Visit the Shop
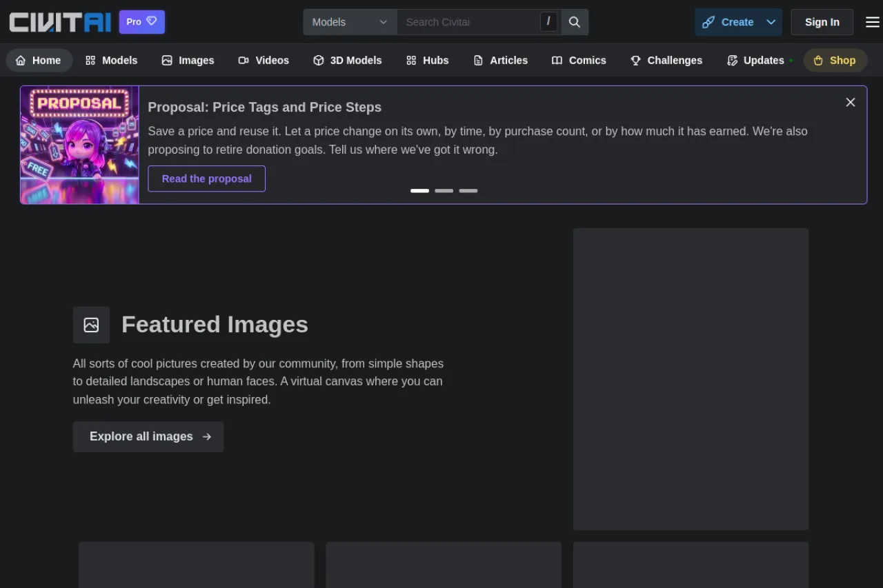This screenshot has height=588, width=883. point(835,61)
